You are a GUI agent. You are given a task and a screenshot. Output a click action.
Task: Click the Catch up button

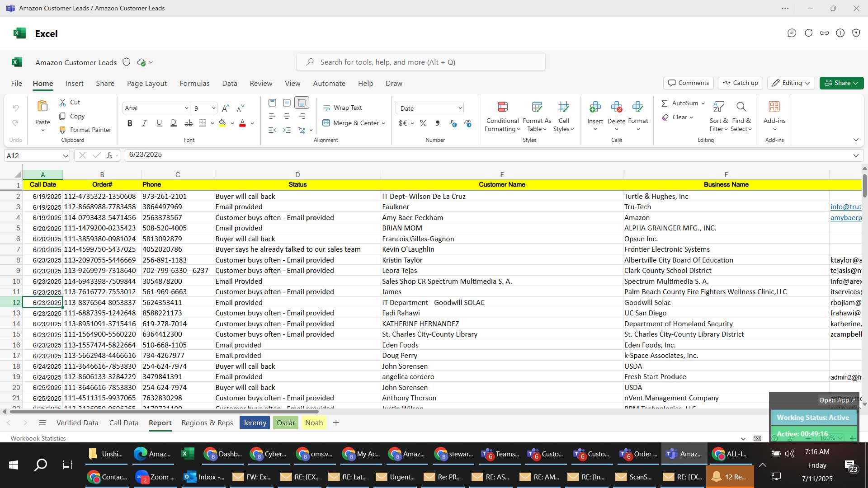[x=741, y=83]
